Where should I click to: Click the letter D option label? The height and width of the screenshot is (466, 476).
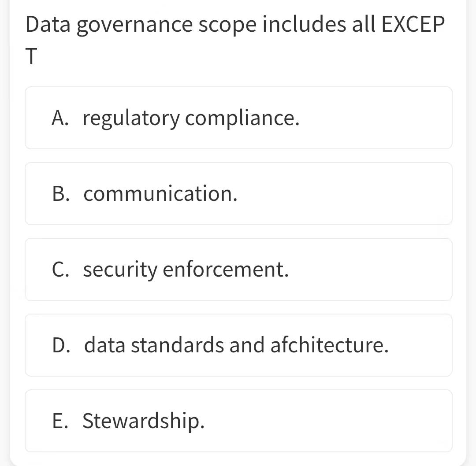(x=61, y=345)
